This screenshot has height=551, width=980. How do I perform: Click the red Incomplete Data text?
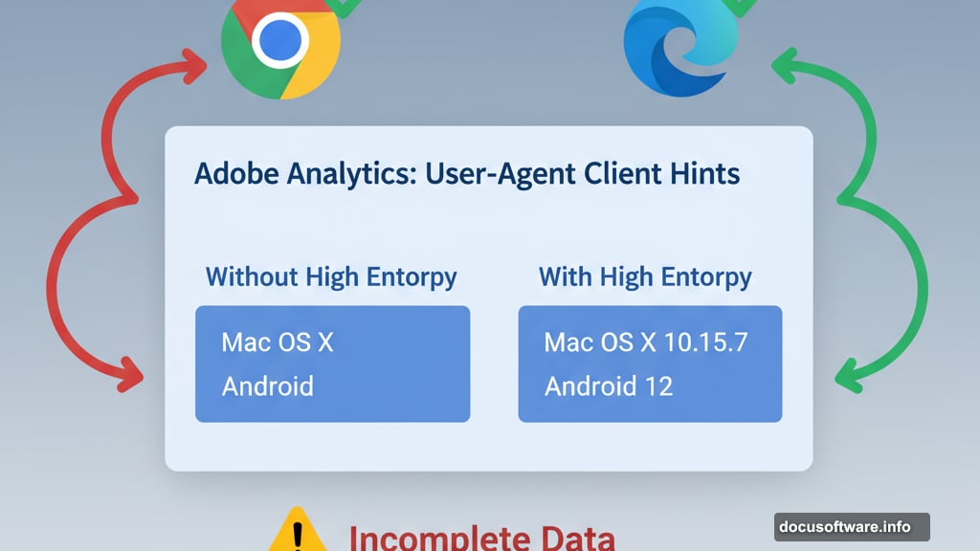pos(481,537)
